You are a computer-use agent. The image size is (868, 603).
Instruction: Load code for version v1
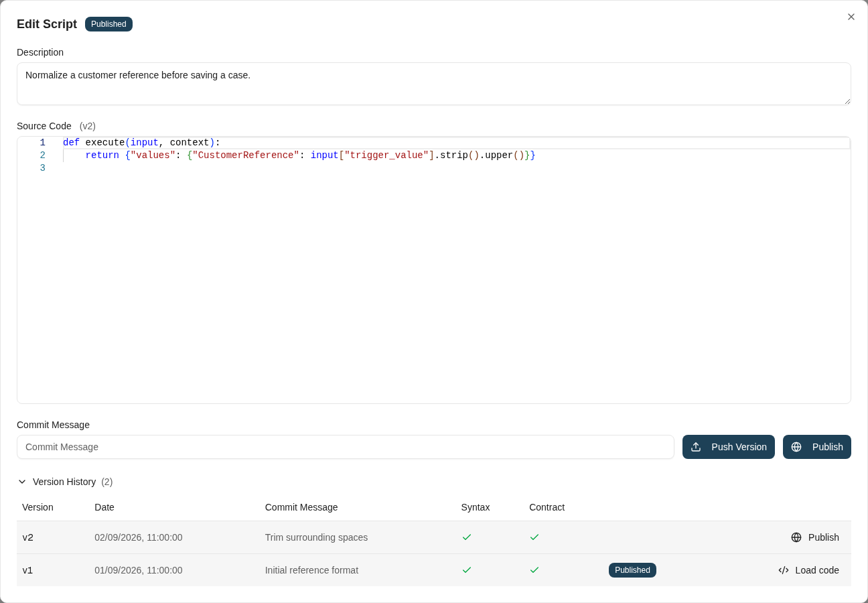pos(808,570)
